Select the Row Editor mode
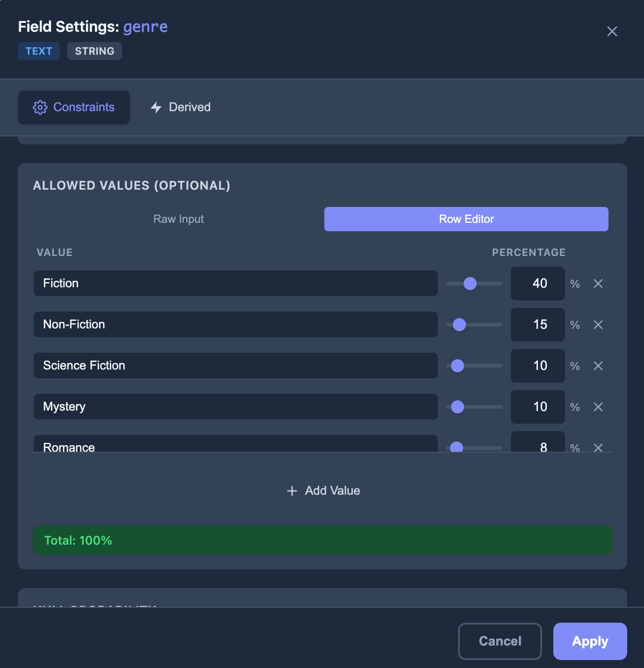Screen dimensions: 644x668 tap(466, 219)
